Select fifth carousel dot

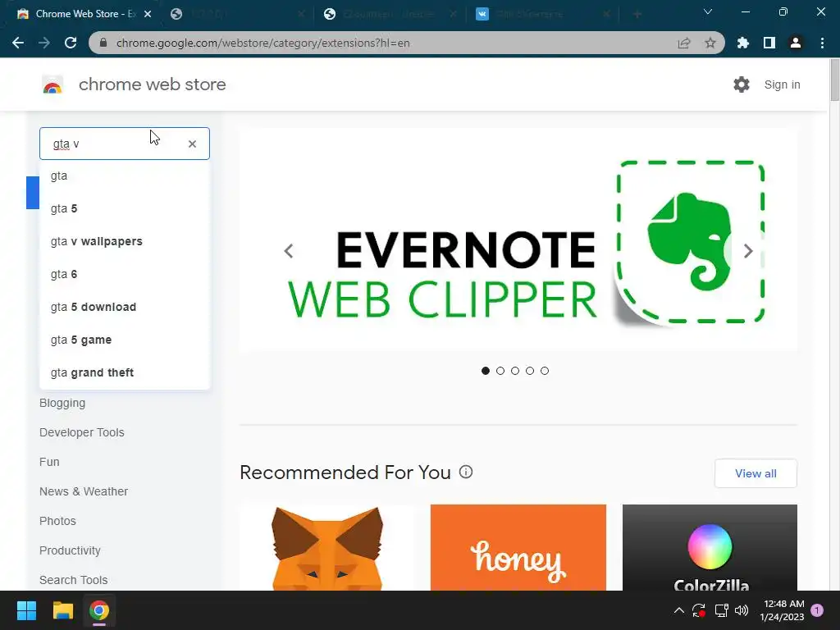tap(545, 371)
